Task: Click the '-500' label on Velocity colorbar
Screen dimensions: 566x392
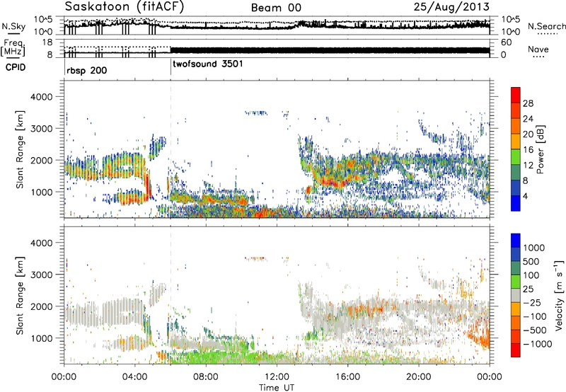Action: [x=535, y=330]
